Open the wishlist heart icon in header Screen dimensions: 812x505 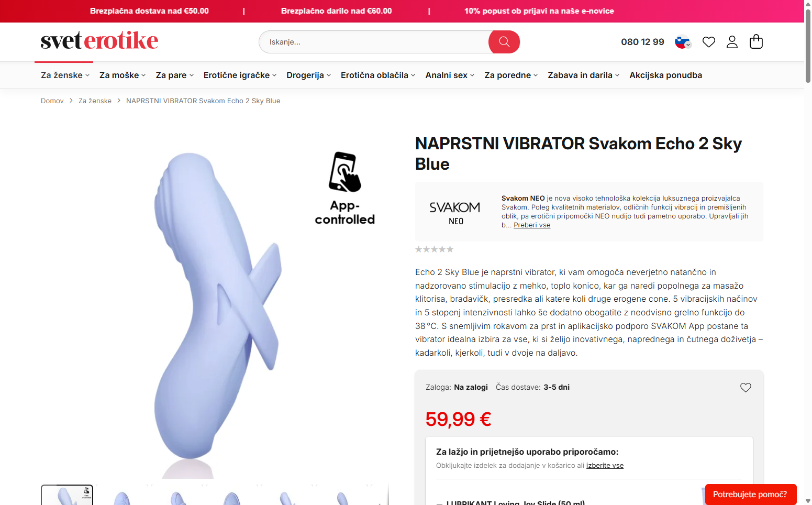(x=708, y=42)
